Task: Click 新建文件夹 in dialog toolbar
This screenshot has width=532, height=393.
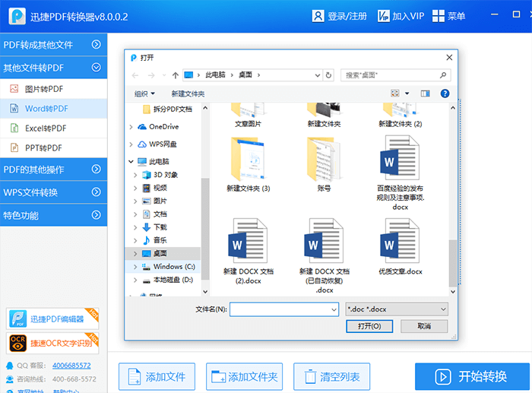Action: pyautogui.click(x=188, y=94)
